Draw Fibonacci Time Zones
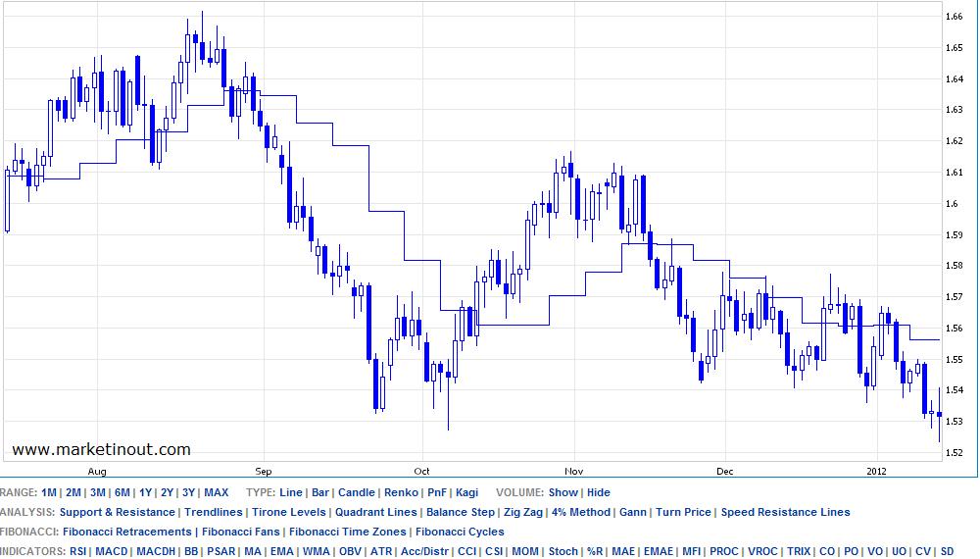Screen dimensions: 980x559 (348, 533)
